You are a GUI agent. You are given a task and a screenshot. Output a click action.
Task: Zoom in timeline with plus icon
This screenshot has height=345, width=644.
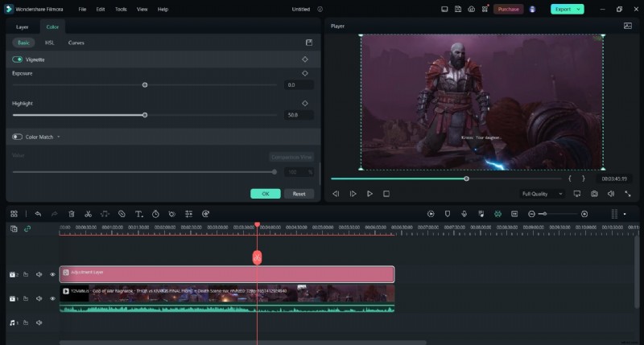coord(584,214)
